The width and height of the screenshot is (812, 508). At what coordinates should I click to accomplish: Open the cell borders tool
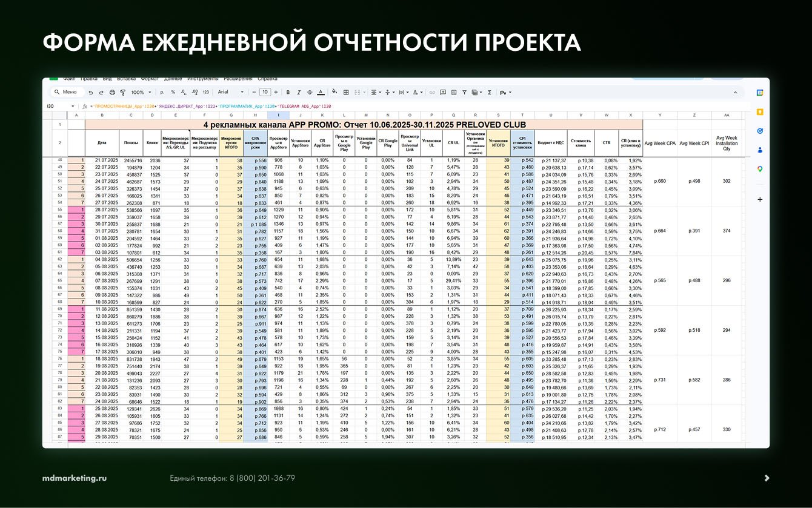click(346, 93)
